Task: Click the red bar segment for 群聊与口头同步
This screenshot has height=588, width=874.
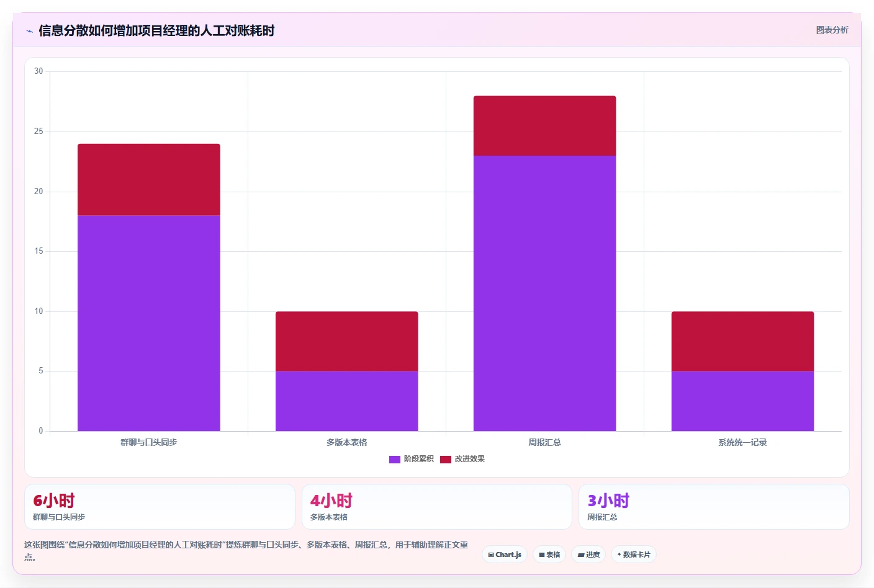Action: click(149, 180)
